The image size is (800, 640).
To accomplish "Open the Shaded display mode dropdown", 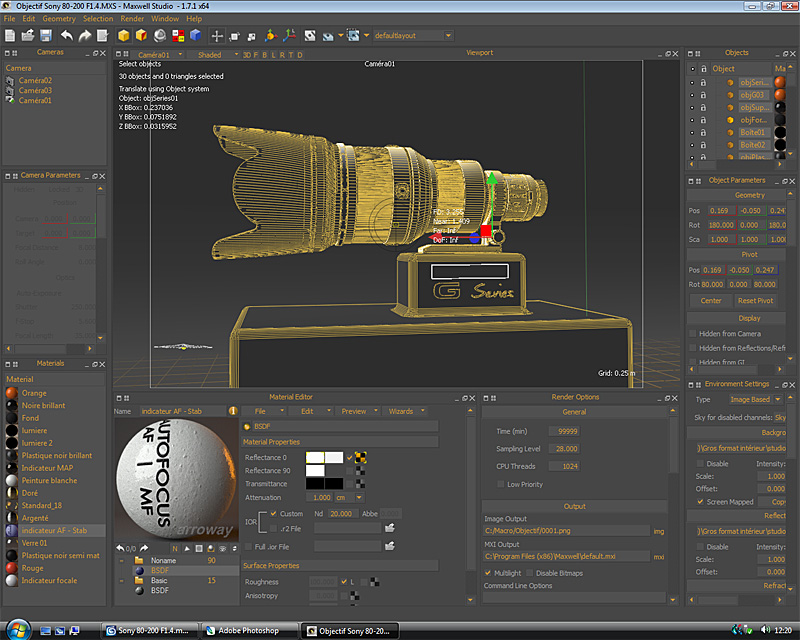I will (236, 55).
